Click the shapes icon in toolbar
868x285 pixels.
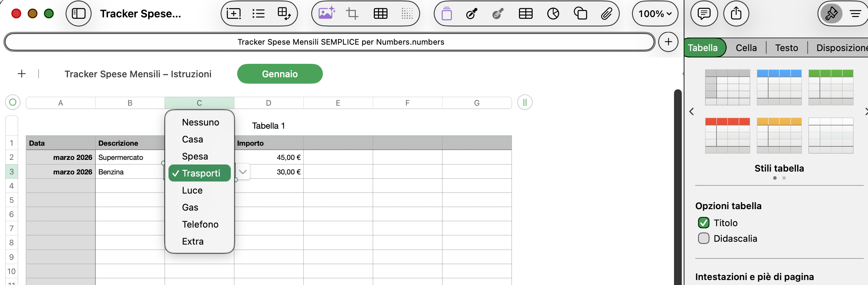pyautogui.click(x=580, y=14)
